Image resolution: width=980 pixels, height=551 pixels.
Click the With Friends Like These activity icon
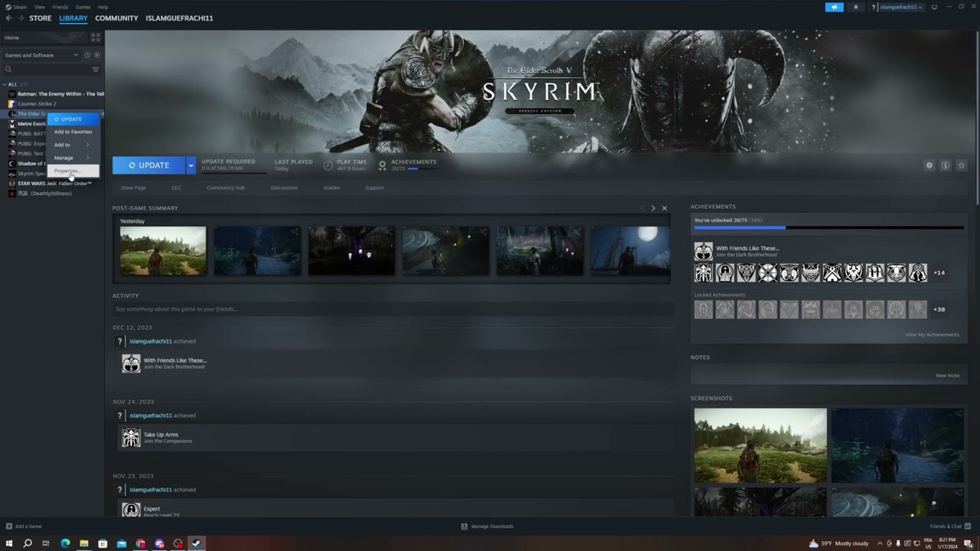[131, 364]
